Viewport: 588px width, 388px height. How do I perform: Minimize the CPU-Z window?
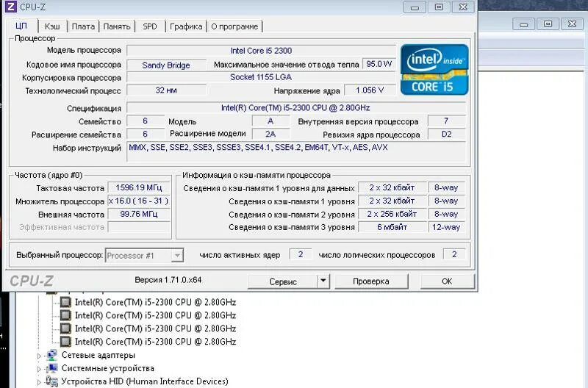pyautogui.click(x=415, y=7)
